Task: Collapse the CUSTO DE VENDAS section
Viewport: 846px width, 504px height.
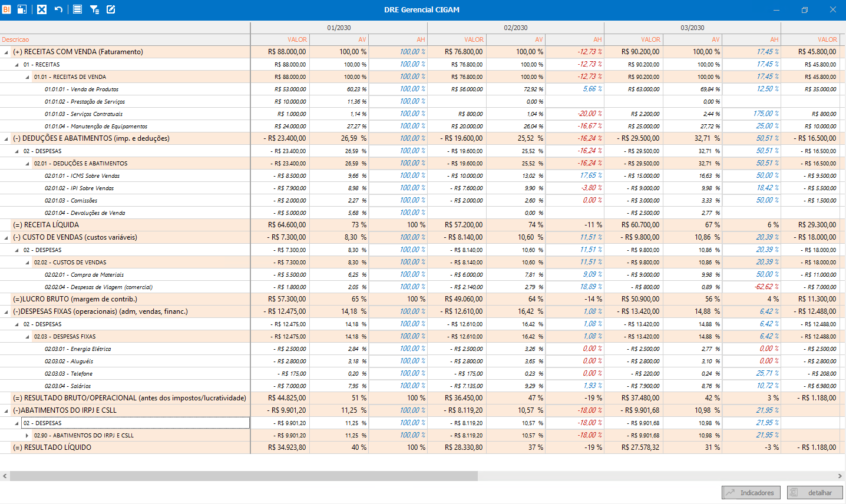Action: [x=6, y=238]
